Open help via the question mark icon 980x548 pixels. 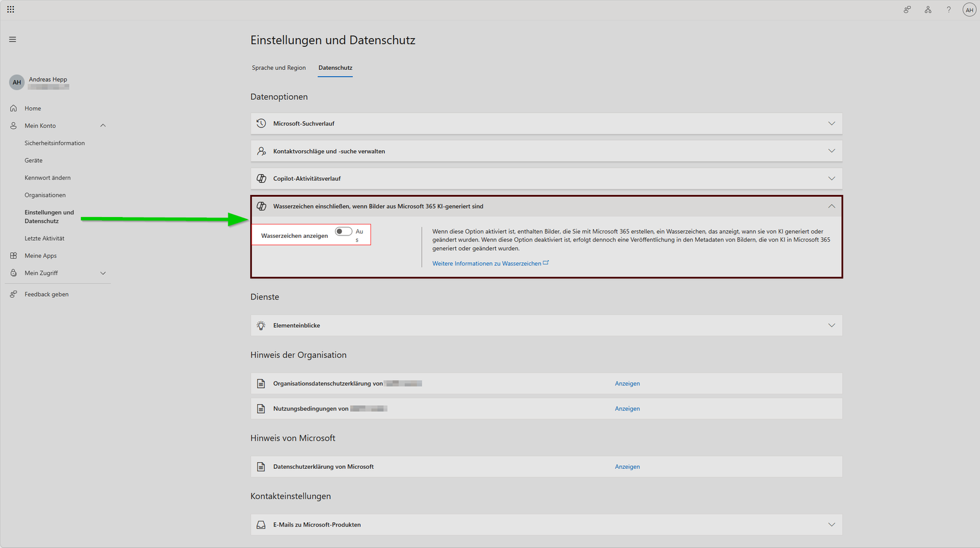coord(949,9)
